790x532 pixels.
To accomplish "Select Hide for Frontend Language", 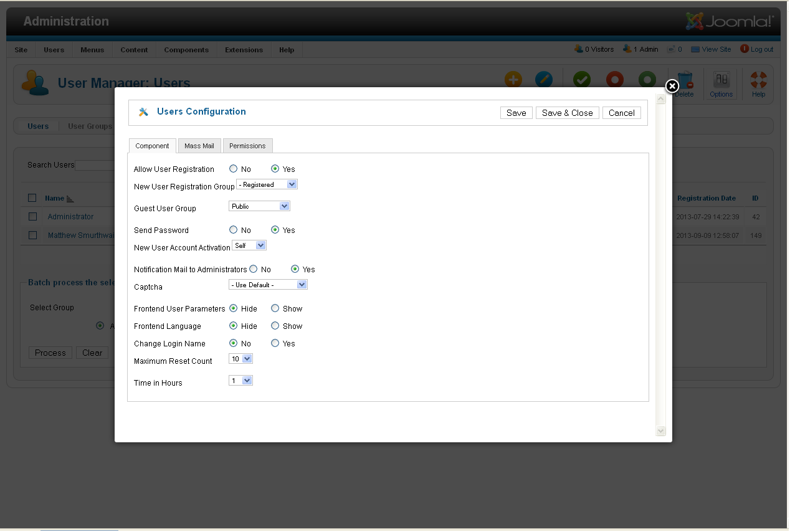I will (x=233, y=325).
